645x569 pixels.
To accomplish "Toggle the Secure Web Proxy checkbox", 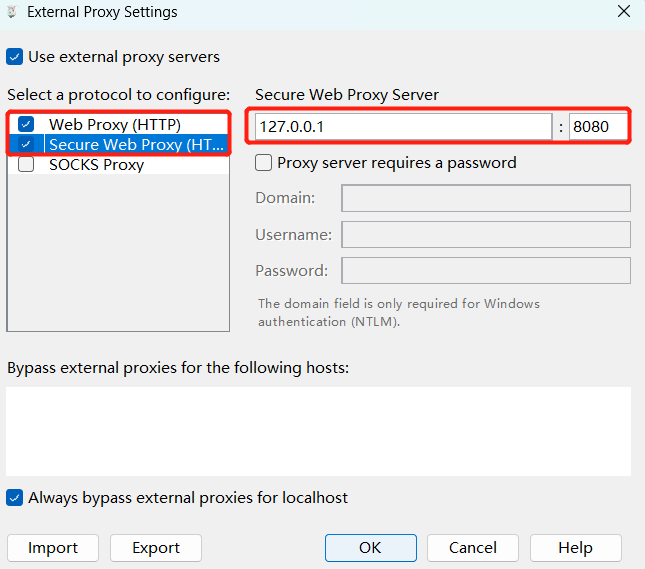I will tap(26, 144).
